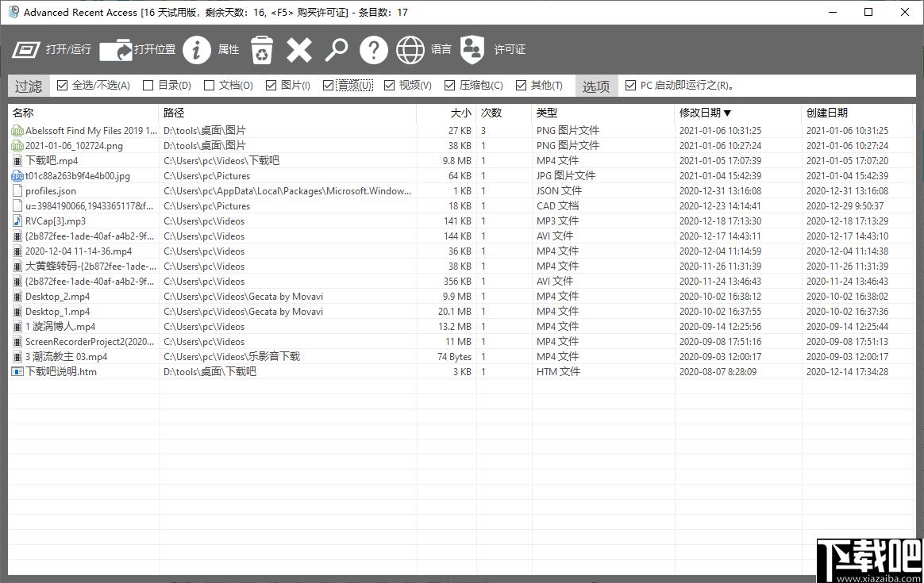Enable 目录(D) filter checkbox
Viewport: 924px width, 583px height.
click(x=148, y=86)
